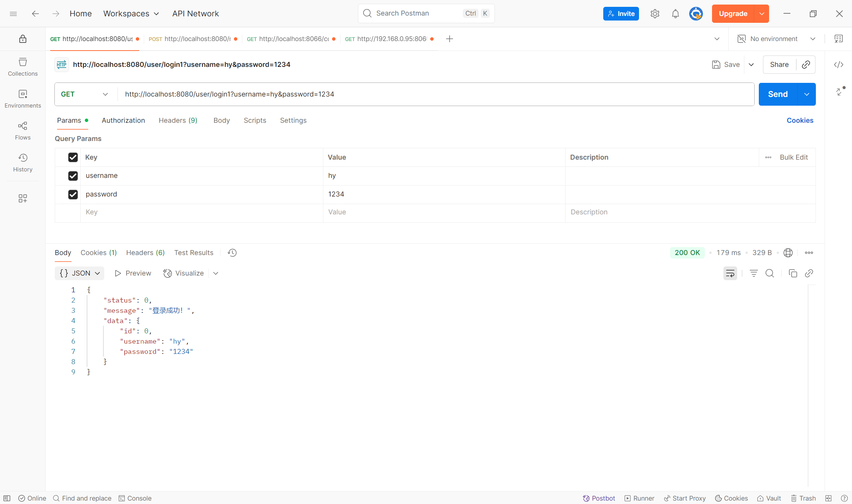852x504 pixels.
Task: Switch to the Test Results tab
Action: pyautogui.click(x=194, y=253)
